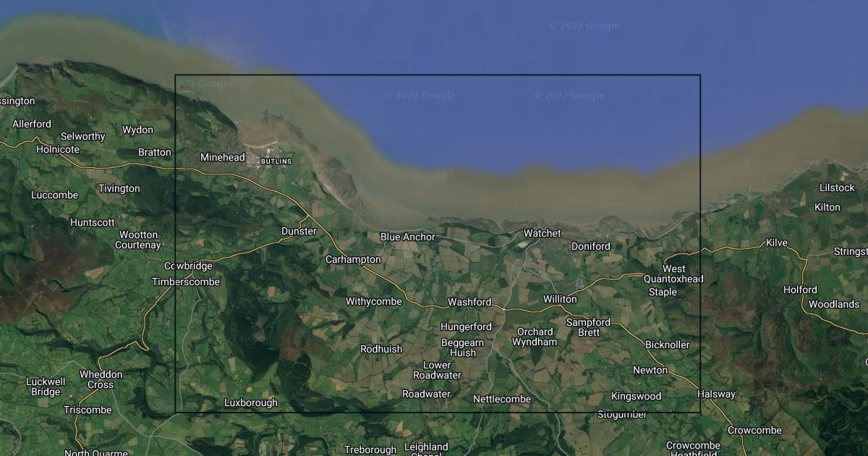Select Kilve on the map

776,242
